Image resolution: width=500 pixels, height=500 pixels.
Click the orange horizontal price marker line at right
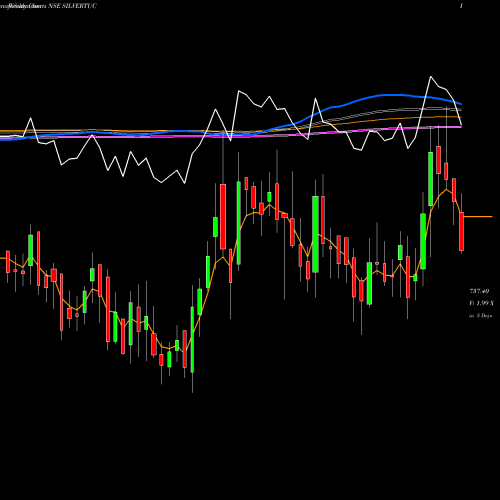click(478, 217)
